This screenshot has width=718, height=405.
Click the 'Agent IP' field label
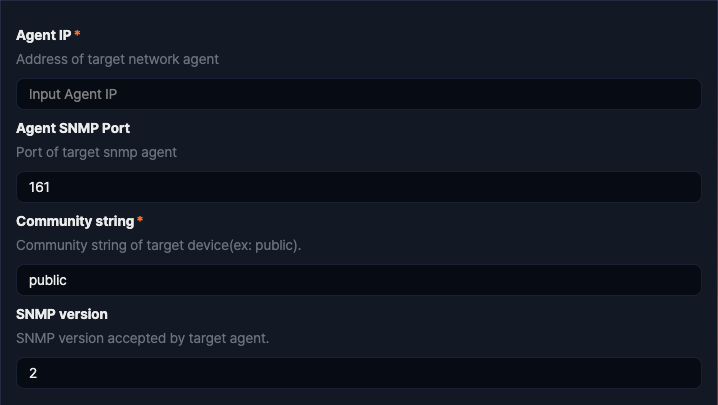point(43,36)
